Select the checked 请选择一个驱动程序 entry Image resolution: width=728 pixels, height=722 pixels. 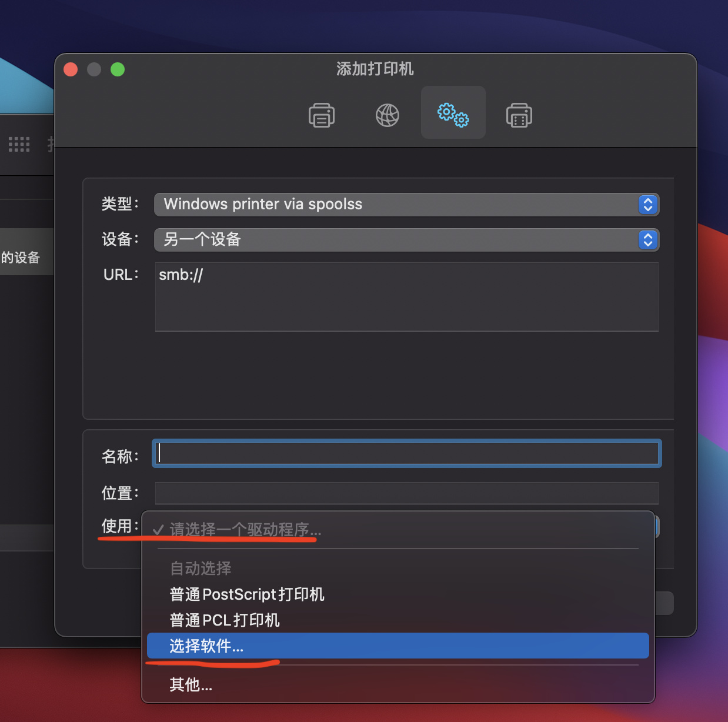tap(234, 529)
